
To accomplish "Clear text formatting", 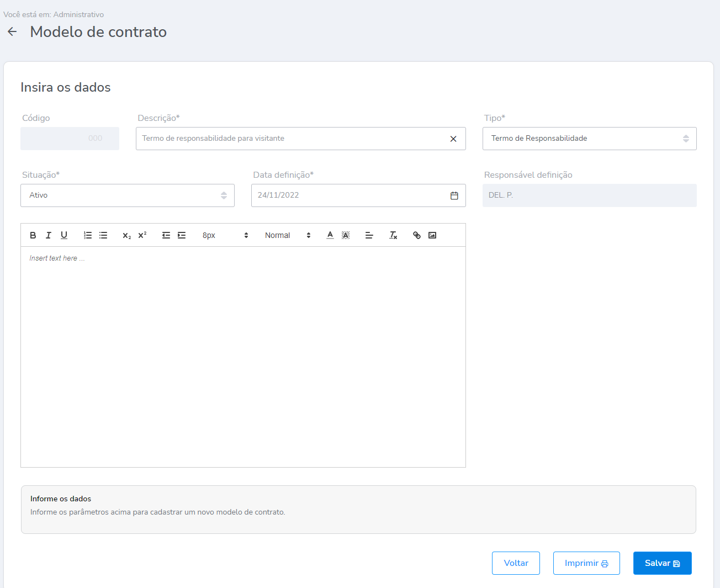I will [393, 235].
